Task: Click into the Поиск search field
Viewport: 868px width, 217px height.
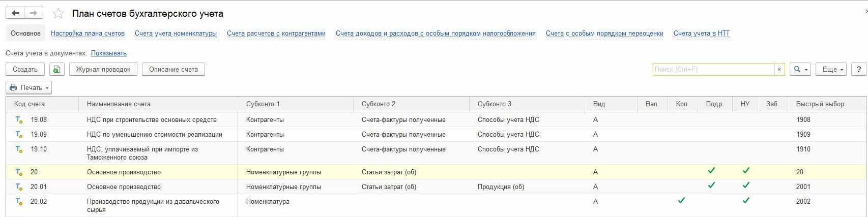Action: [x=712, y=70]
